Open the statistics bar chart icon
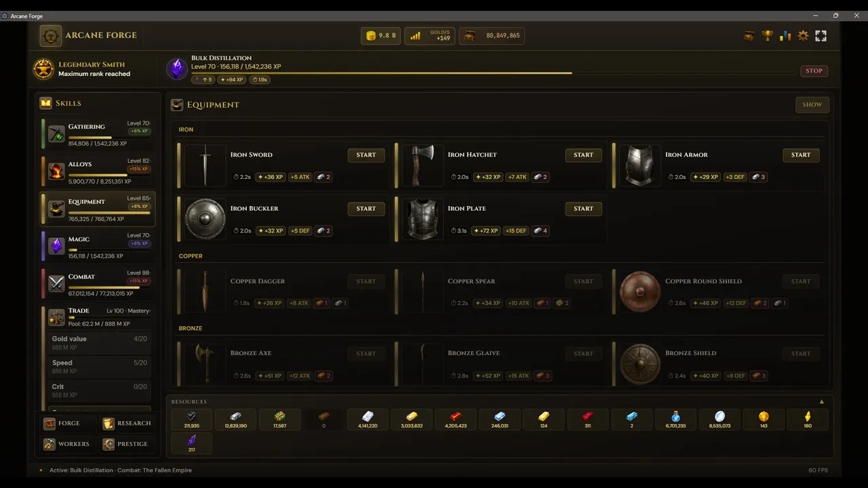The height and width of the screenshot is (488, 868). point(785,36)
